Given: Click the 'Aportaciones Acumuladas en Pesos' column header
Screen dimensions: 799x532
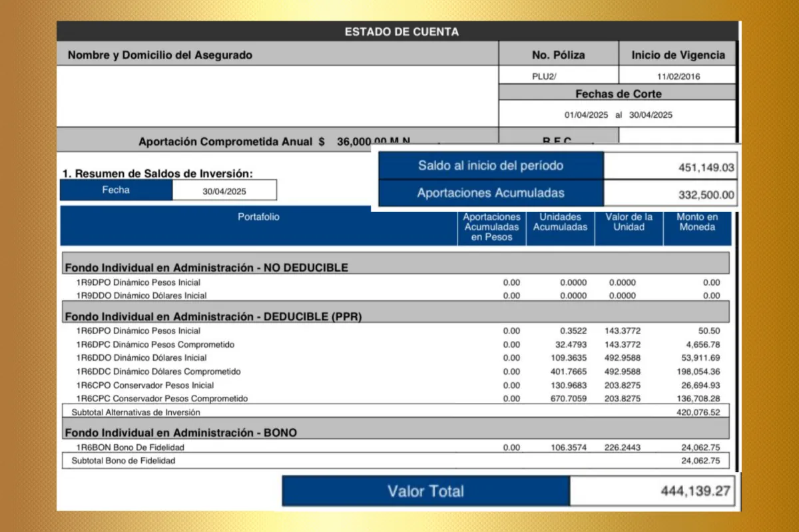Looking at the screenshot, I should point(491,227).
